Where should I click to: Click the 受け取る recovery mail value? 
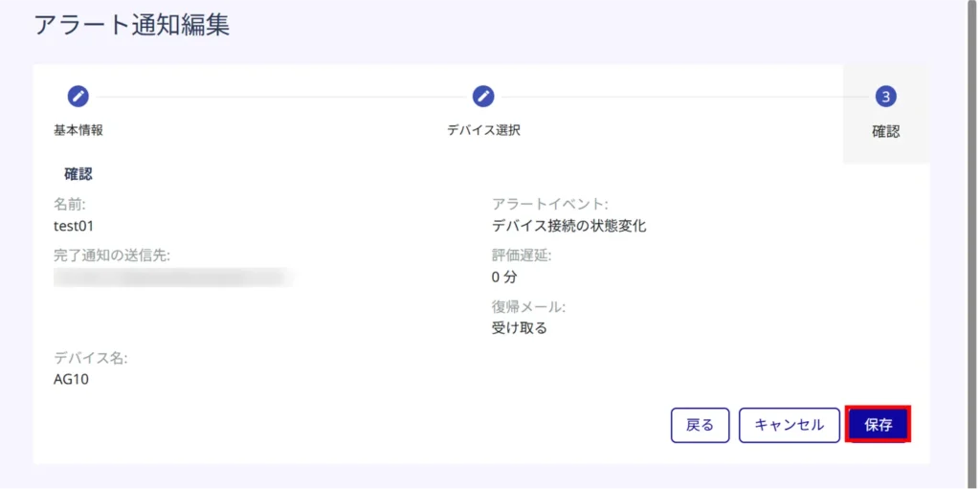pos(519,328)
